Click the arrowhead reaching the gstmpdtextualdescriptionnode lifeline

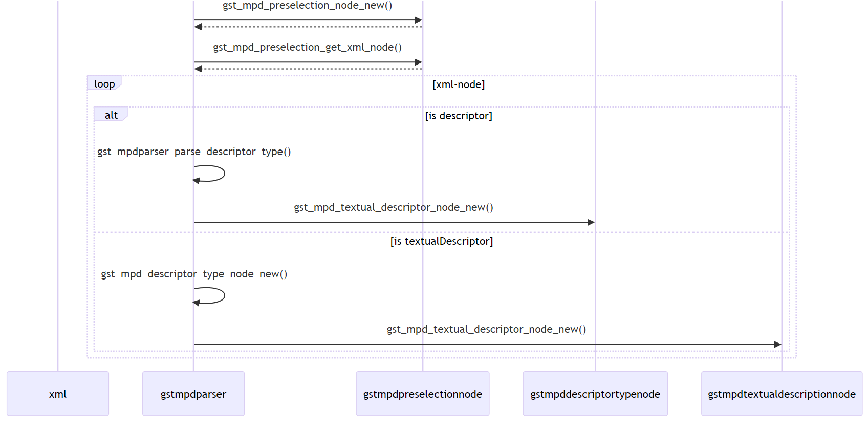[x=777, y=345]
